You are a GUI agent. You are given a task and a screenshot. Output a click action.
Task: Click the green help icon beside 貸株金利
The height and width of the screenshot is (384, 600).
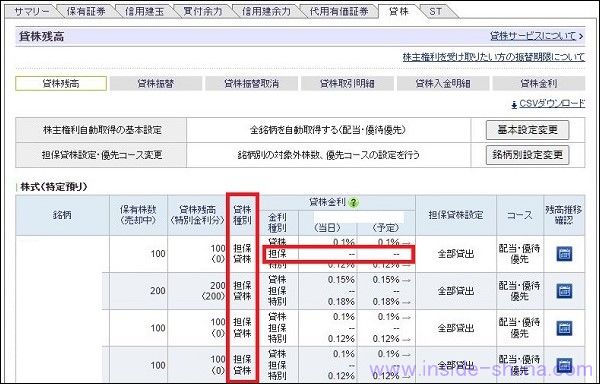click(x=354, y=202)
